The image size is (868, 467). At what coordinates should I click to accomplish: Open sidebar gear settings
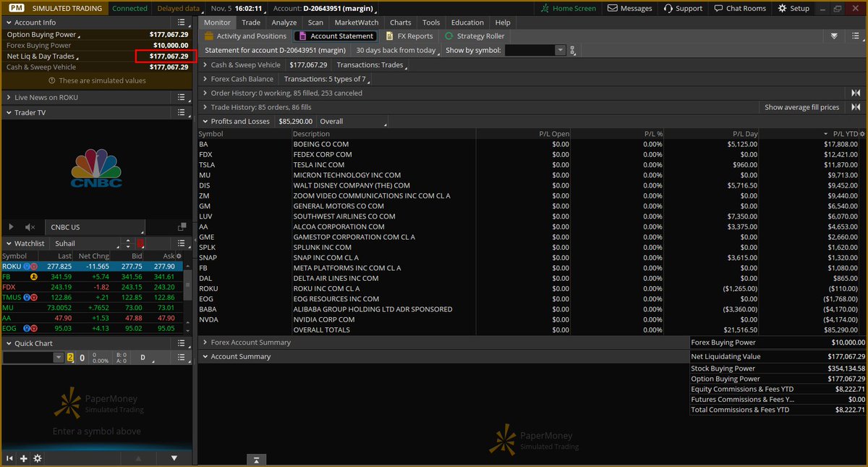(x=38, y=458)
